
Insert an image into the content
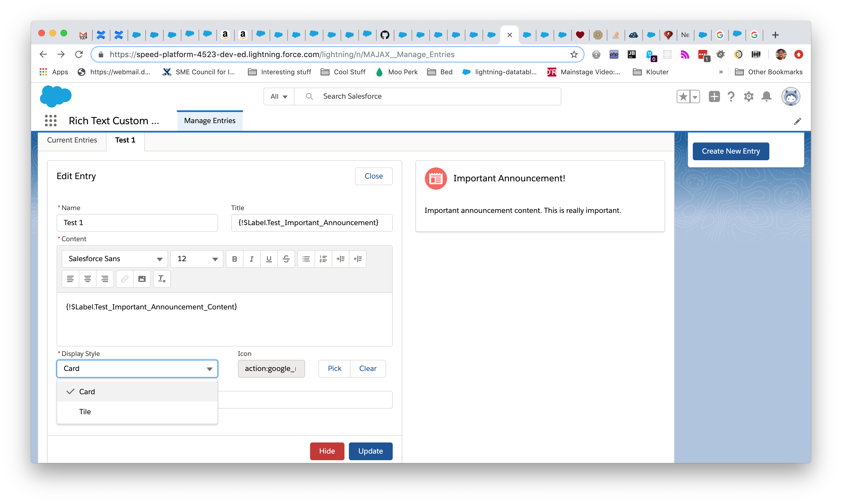(x=142, y=279)
